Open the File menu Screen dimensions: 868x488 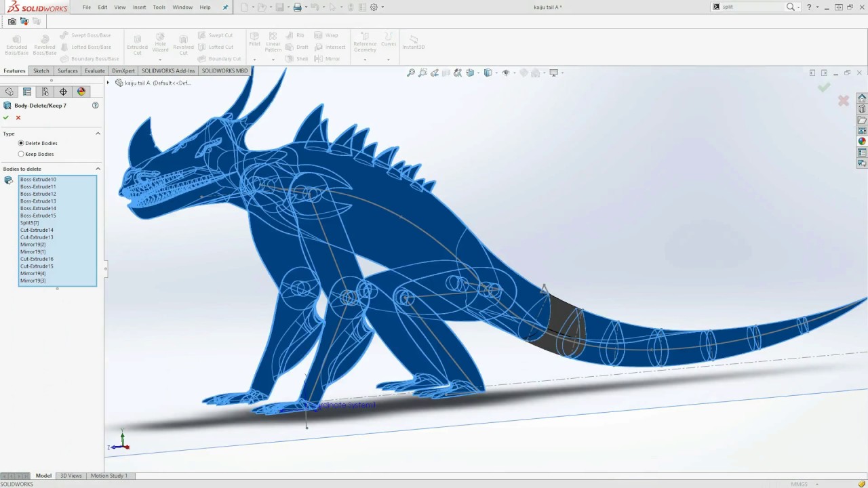87,7
